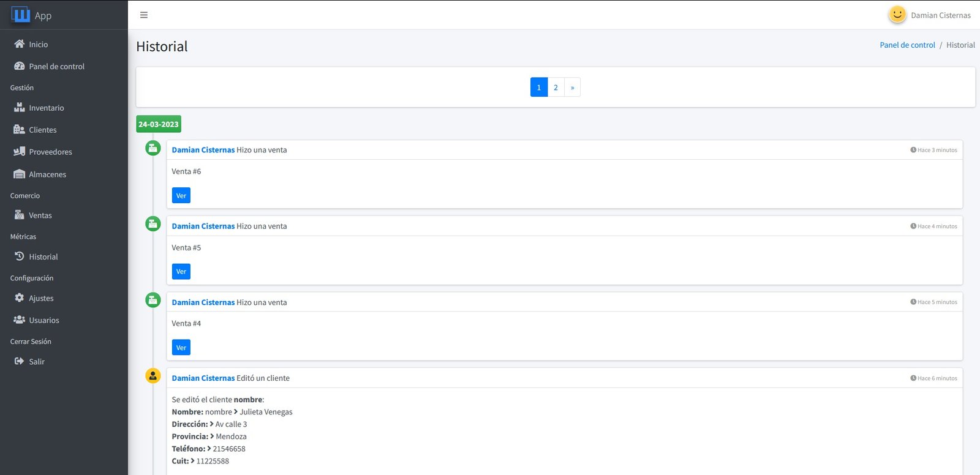The width and height of the screenshot is (980, 475).
Task: Click the Salir logout icon
Action: pyautogui.click(x=20, y=362)
